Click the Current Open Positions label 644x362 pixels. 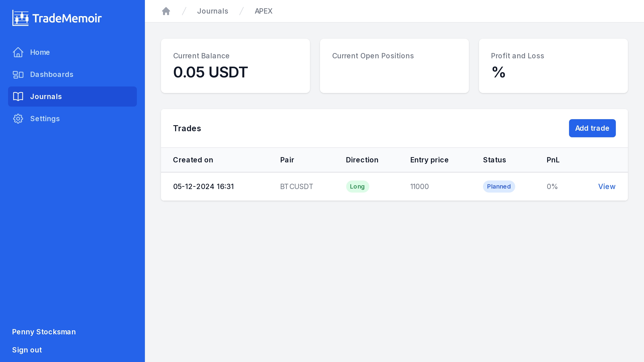373,56
